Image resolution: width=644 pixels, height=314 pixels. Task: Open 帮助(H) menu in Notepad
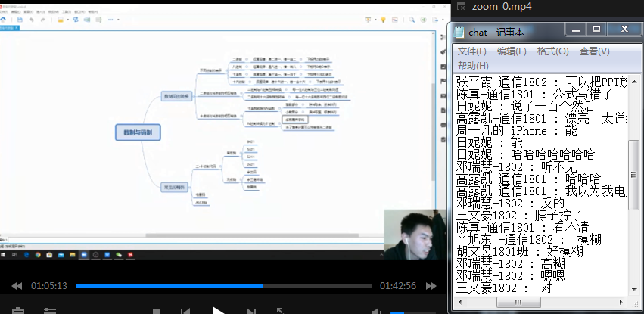pyautogui.click(x=473, y=65)
